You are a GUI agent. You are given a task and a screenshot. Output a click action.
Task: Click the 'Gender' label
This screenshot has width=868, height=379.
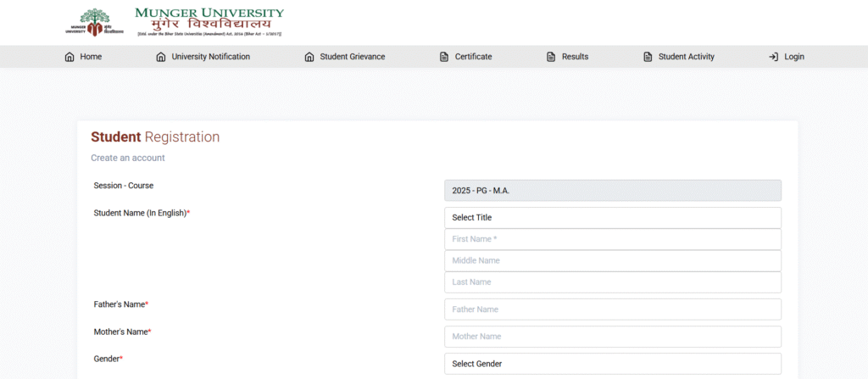[x=108, y=359]
